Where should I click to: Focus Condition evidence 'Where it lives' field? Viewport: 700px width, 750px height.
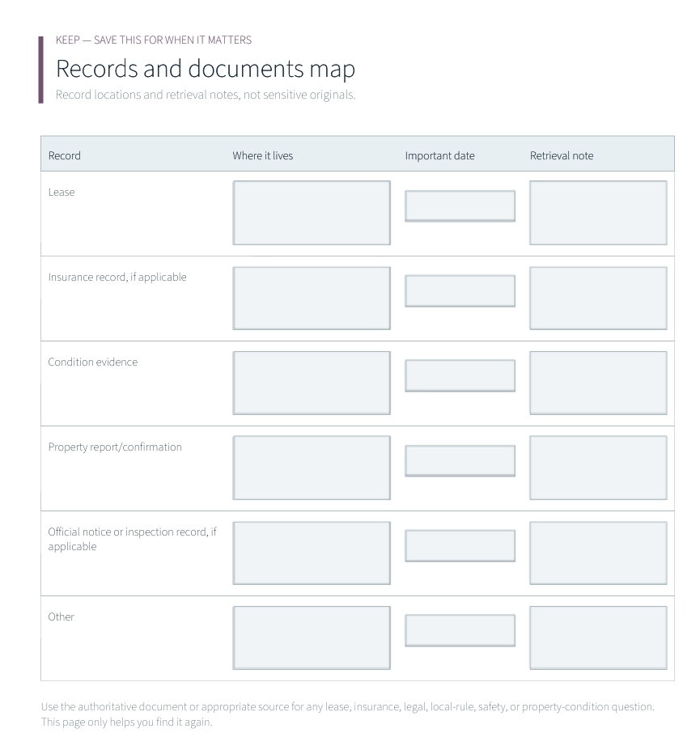312,383
